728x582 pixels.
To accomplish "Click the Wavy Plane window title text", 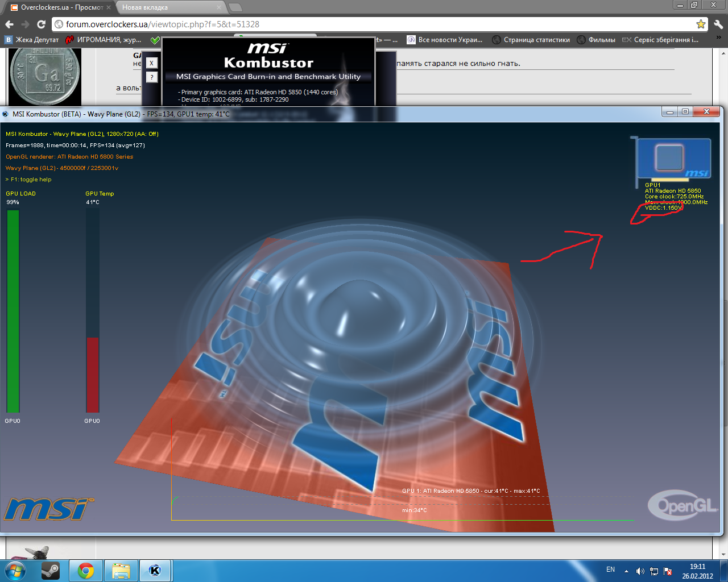I will [121, 114].
